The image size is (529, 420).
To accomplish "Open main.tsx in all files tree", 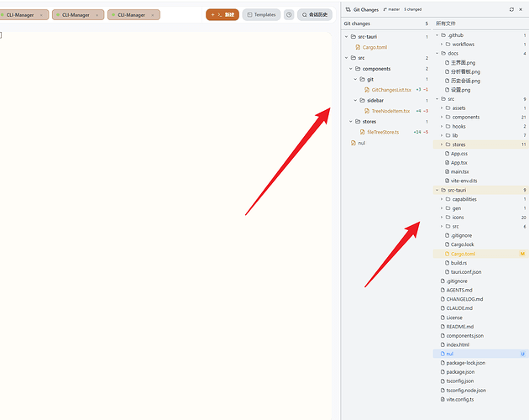I will [x=460, y=172].
